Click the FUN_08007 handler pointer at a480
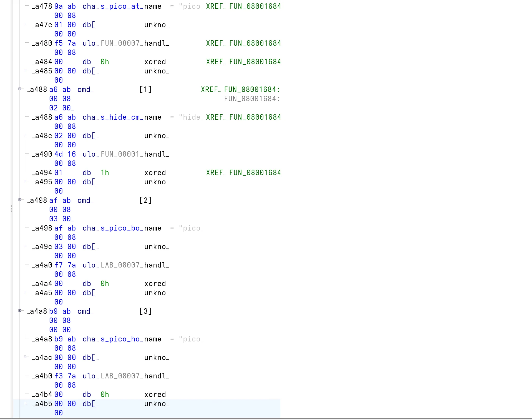The height and width of the screenshot is (420, 532). coord(121,43)
